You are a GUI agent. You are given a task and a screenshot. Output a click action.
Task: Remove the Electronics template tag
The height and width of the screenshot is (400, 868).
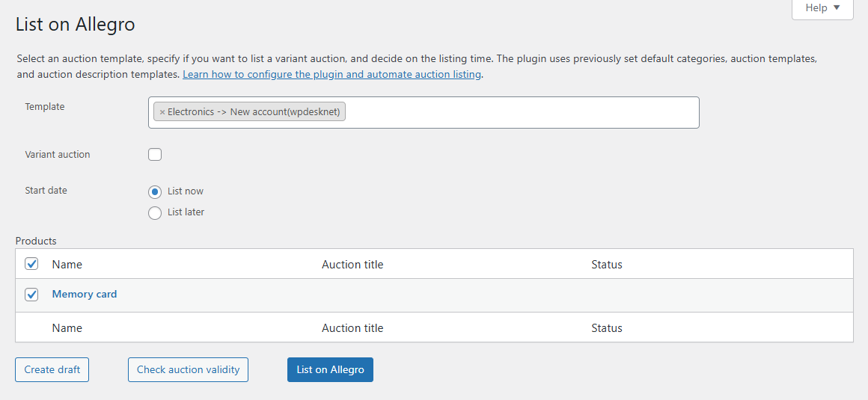click(162, 112)
